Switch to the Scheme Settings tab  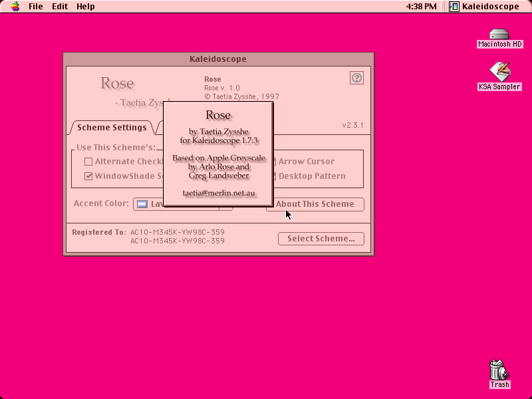pos(112,128)
